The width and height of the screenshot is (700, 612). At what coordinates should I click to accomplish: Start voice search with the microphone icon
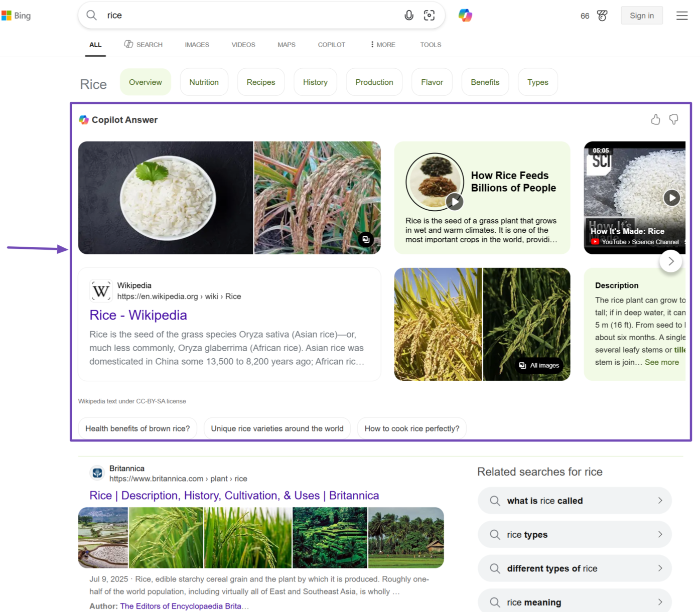click(409, 15)
